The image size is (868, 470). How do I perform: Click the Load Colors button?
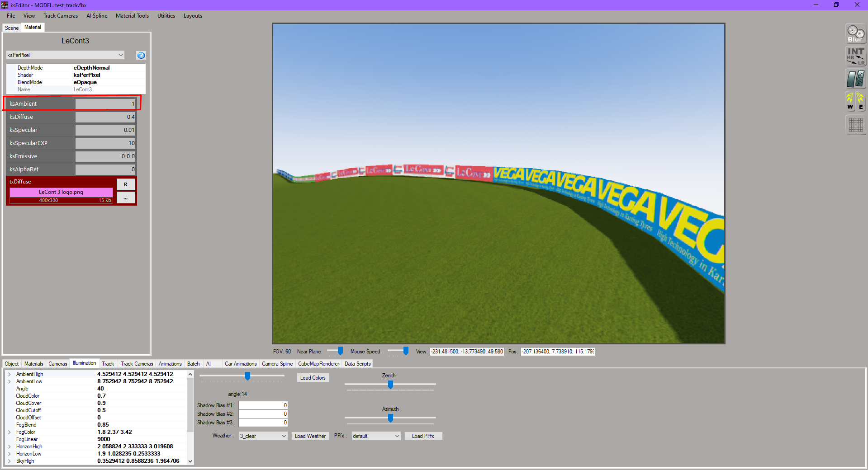point(313,378)
